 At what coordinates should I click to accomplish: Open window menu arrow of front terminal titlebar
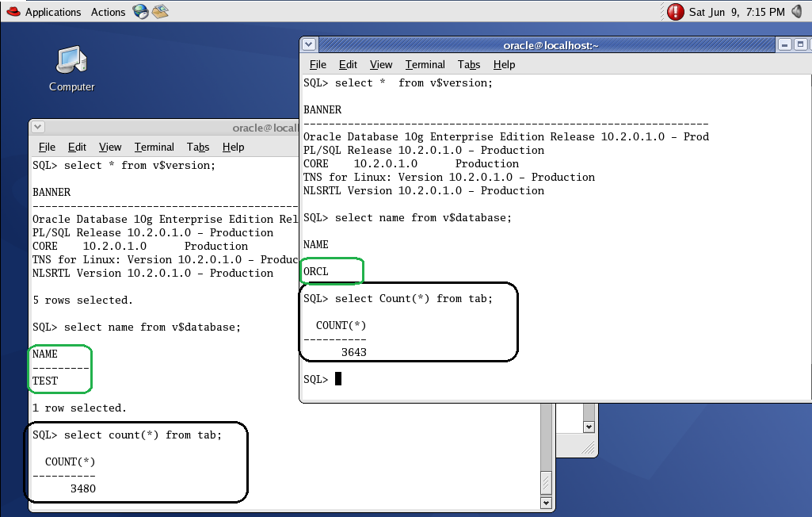click(x=309, y=45)
